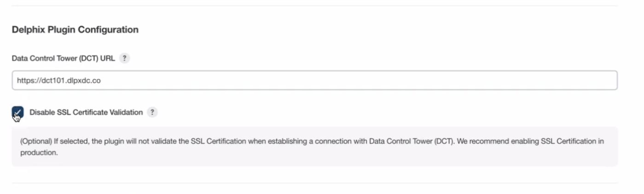The height and width of the screenshot is (194, 644).
Task: Click the Disable SSL Certificate Validation label text
Action: pos(86,112)
